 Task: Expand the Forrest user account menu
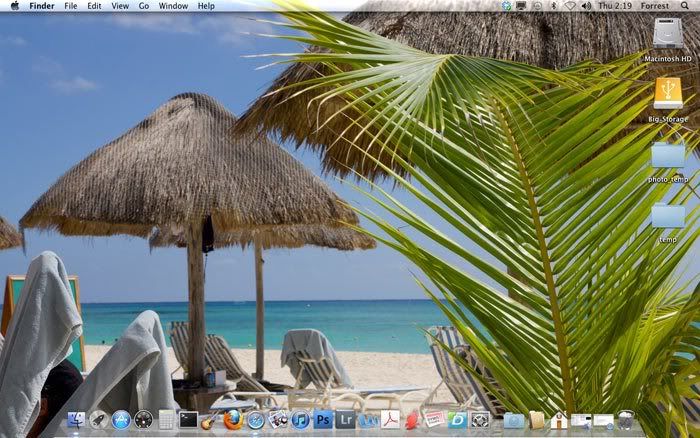click(653, 6)
